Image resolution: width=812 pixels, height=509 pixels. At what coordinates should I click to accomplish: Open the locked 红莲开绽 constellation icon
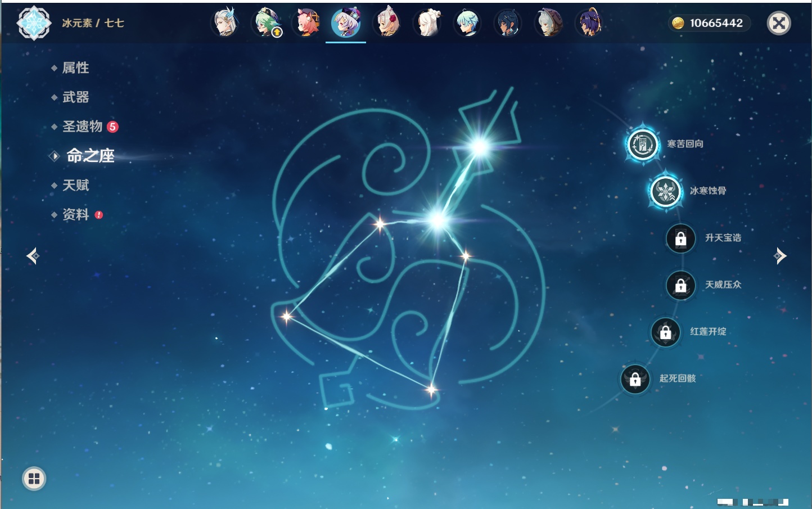[x=665, y=332]
